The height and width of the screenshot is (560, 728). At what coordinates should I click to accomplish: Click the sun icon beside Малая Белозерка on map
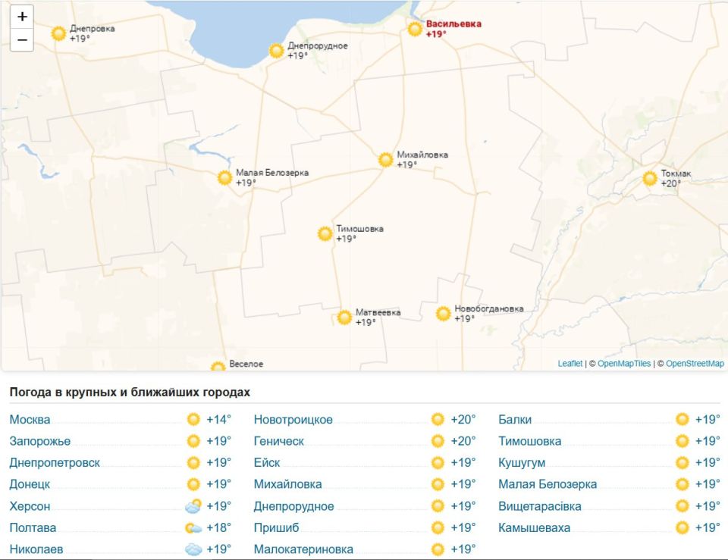(224, 178)
